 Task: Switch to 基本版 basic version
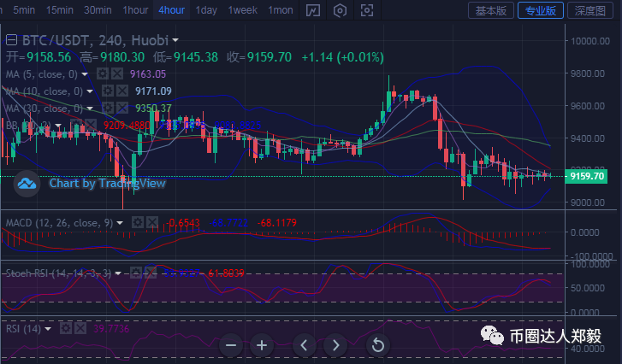coord(490,10)
